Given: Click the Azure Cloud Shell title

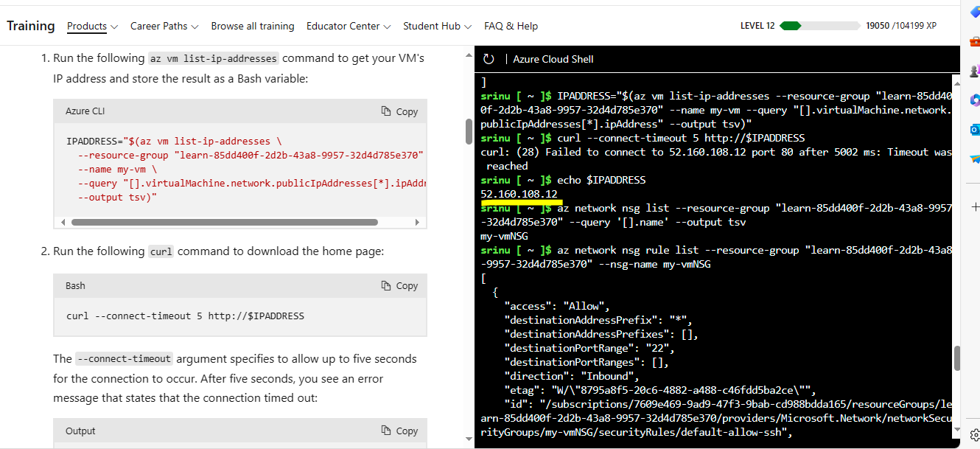Looking at the screenshot, I should [x=553, y=59].
